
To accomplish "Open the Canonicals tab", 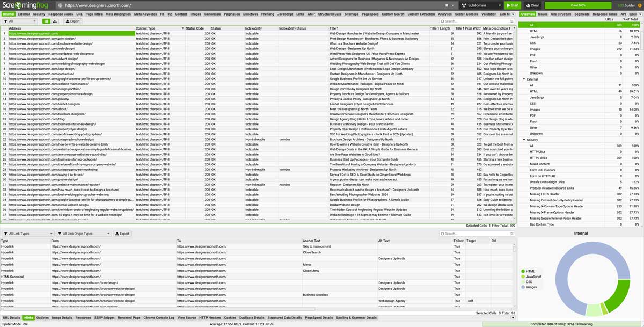I will click(213, 14).
